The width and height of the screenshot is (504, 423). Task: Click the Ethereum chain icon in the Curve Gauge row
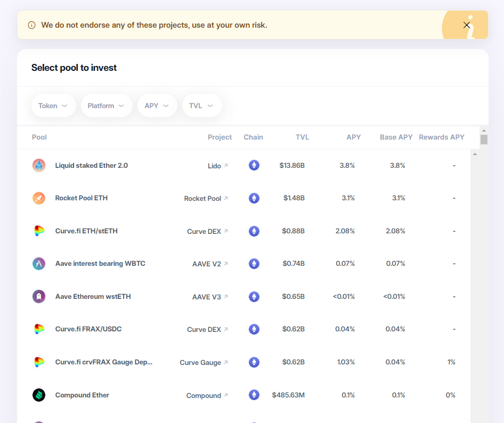pyautogui.click(x=254, y=362)
